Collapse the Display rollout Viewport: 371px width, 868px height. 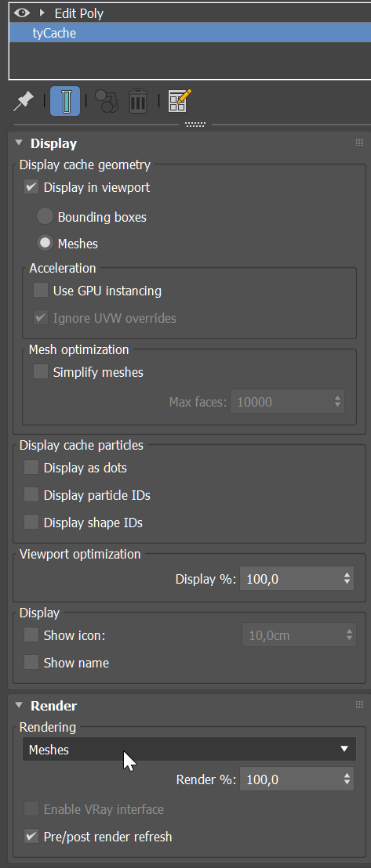point(19,143)
